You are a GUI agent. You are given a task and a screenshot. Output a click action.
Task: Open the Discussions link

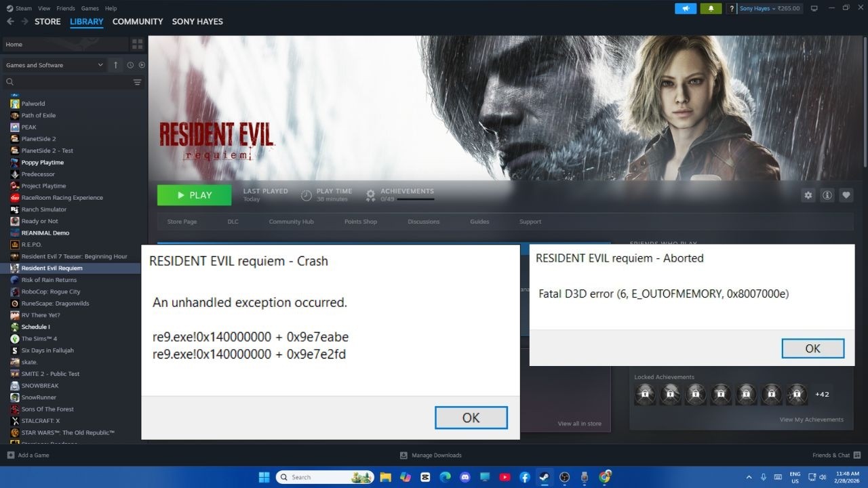(x=423, y=222)
